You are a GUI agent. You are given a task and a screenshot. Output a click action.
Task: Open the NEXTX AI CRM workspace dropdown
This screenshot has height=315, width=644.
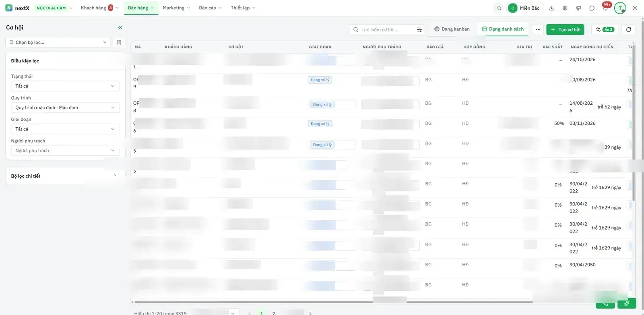tap(54, 8)
